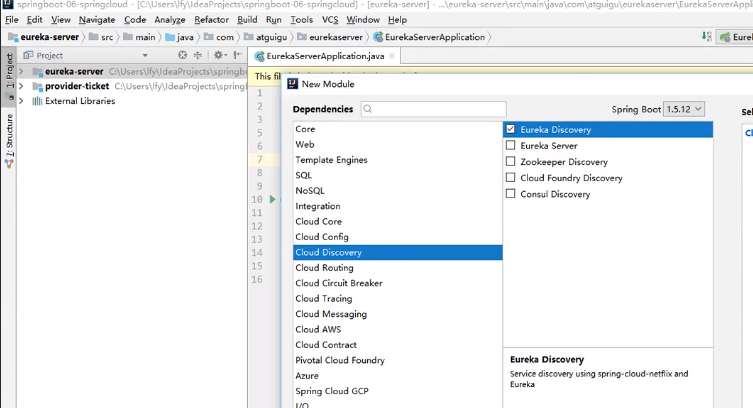Expand the External Libraries node
This screenshot has width=753, height=408.
tap(21, 101)
